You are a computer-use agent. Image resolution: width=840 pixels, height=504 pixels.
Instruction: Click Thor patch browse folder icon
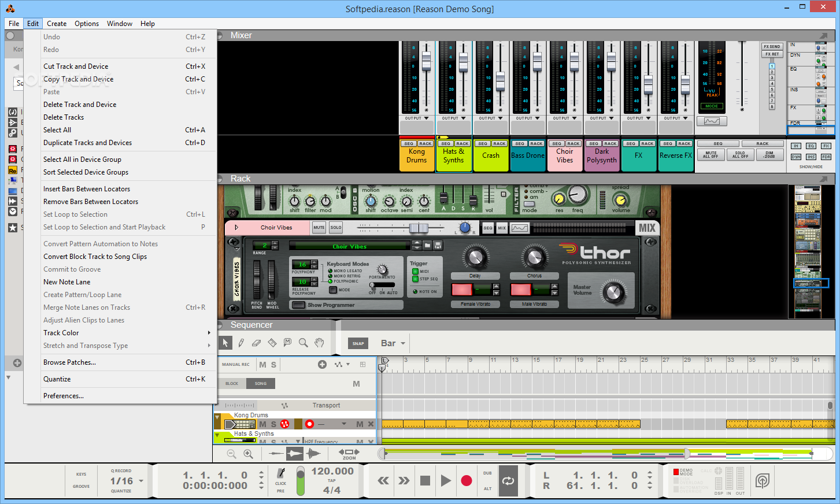tap(428, 246)
